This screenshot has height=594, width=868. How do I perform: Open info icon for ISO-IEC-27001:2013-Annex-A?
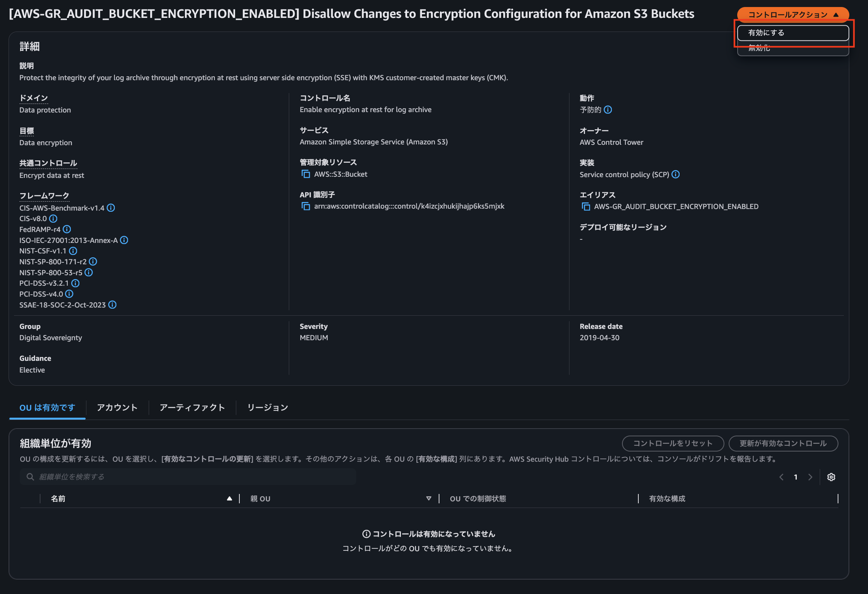coord(124,240)
